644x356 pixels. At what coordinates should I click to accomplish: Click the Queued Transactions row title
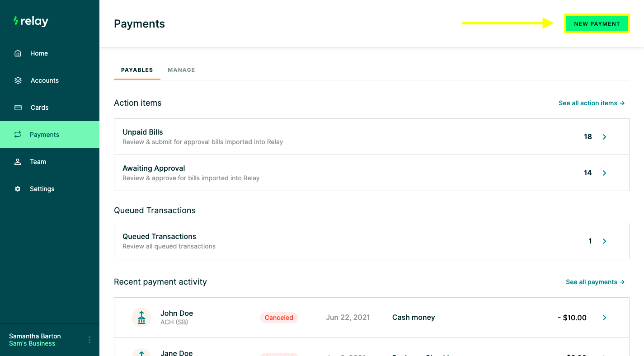159,236
